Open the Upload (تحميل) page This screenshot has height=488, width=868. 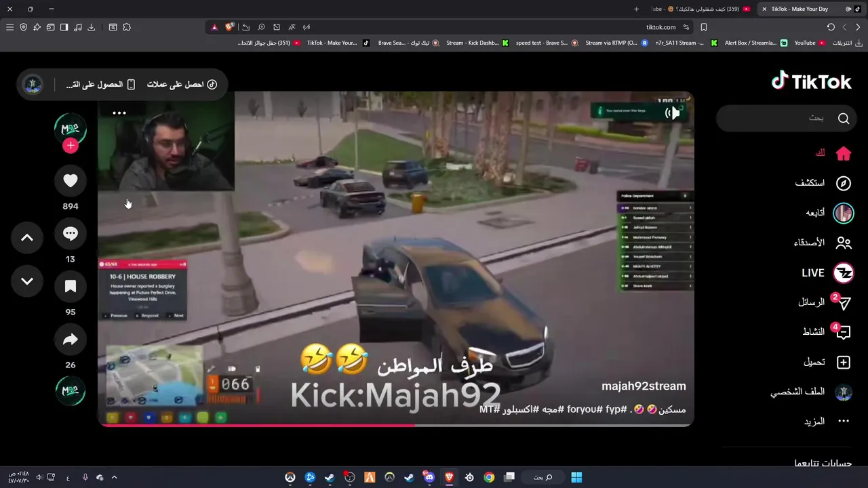[x=827, y=363]
